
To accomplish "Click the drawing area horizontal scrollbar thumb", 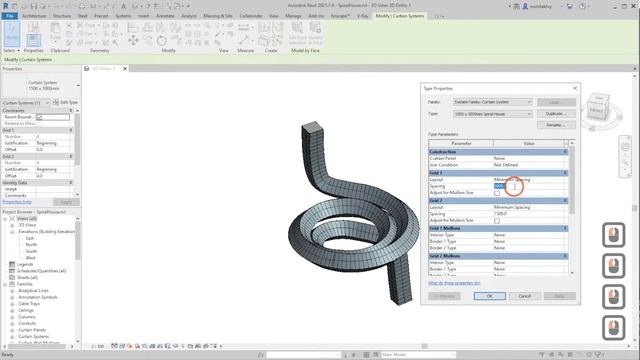I will click(424, 346).
